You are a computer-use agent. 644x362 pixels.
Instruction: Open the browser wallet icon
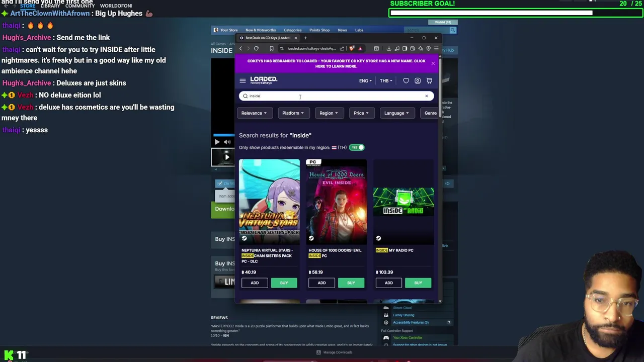coord(413,49)
